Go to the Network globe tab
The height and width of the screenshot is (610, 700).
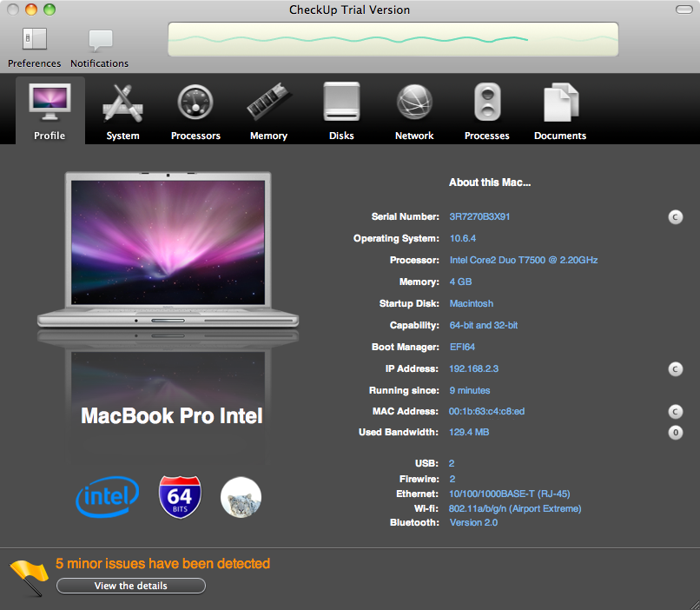click(414, 110)
